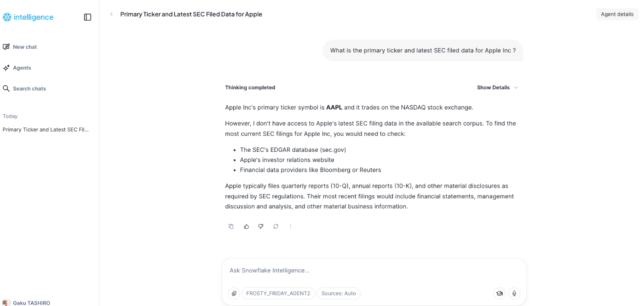Copy the response with the copy icon
Viewport: 644px width, 306px height.
(x=231, y=226)
